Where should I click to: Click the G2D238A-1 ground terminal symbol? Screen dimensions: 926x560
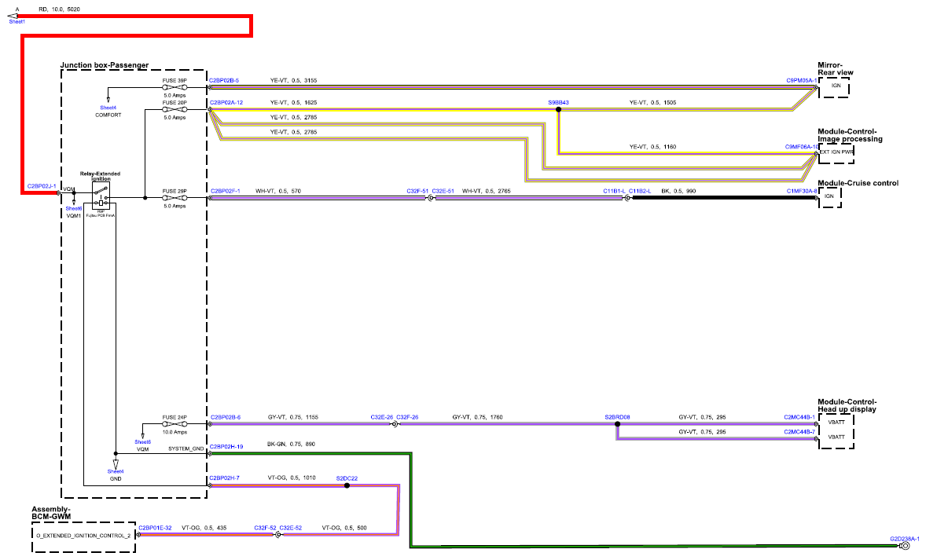905,546
